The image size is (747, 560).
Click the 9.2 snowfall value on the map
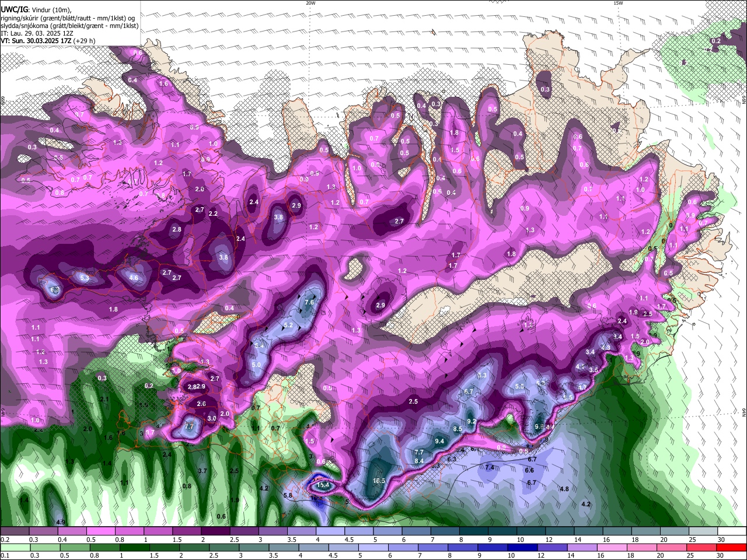[472, 421]
